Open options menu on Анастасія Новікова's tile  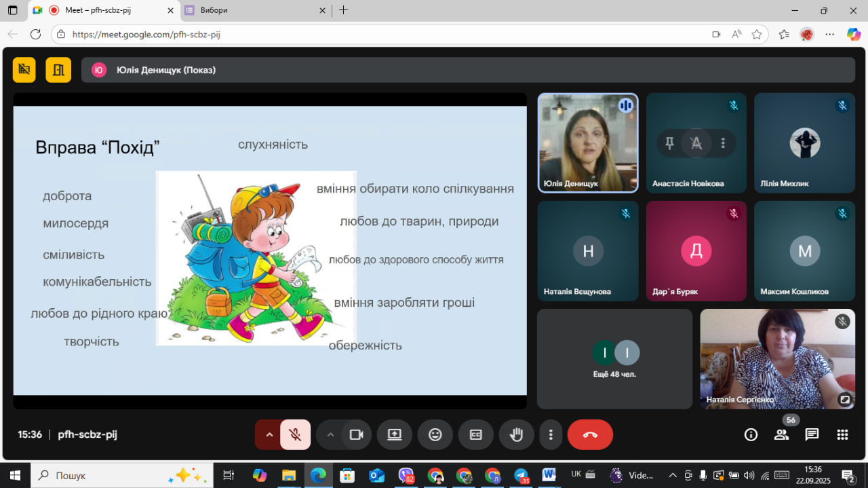tap(723, 143)
